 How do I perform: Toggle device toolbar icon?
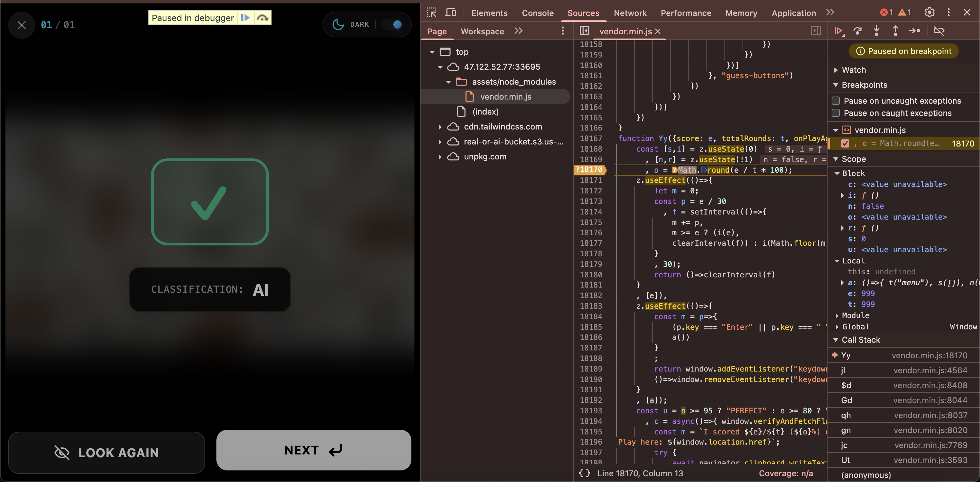pyautogui.click(x=451, y=13)
